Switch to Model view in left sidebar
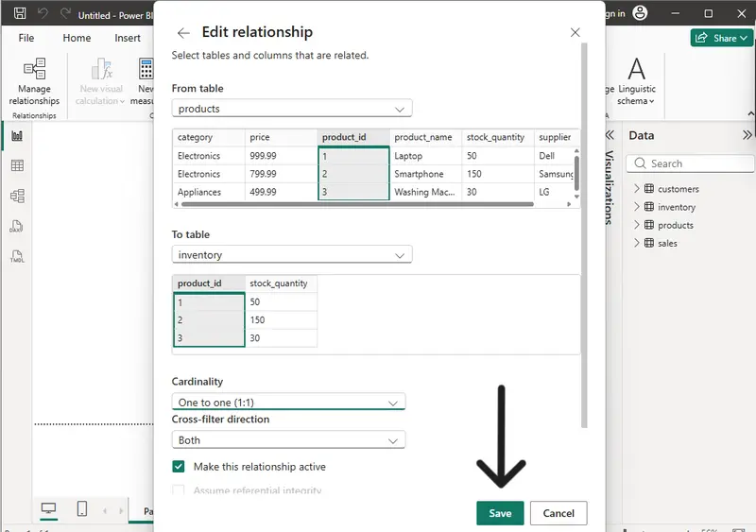This screenshot has width=756, height=532. click(17, 196)
